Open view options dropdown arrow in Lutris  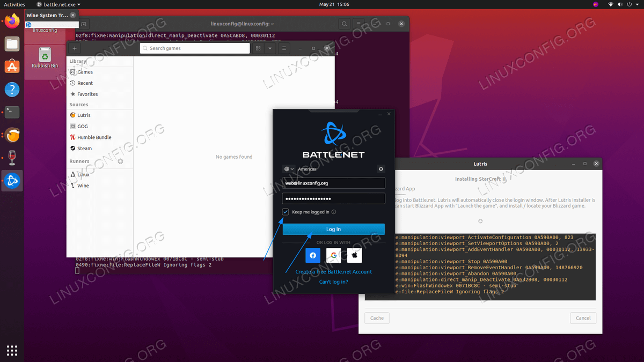(270, 48)
